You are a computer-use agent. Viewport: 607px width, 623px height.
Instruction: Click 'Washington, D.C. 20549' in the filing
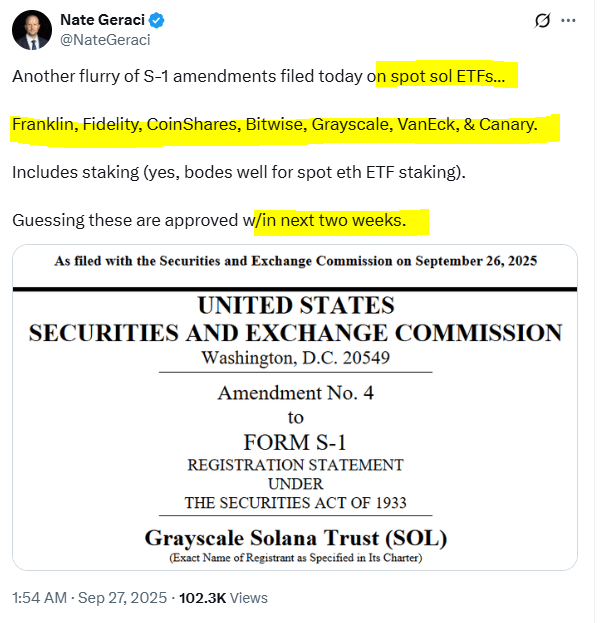(296, 358)
